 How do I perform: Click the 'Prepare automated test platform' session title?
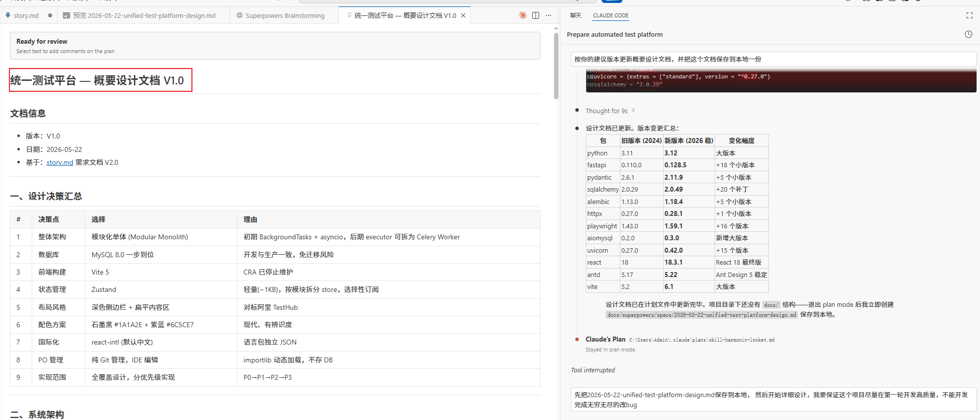tap(614, 34)
